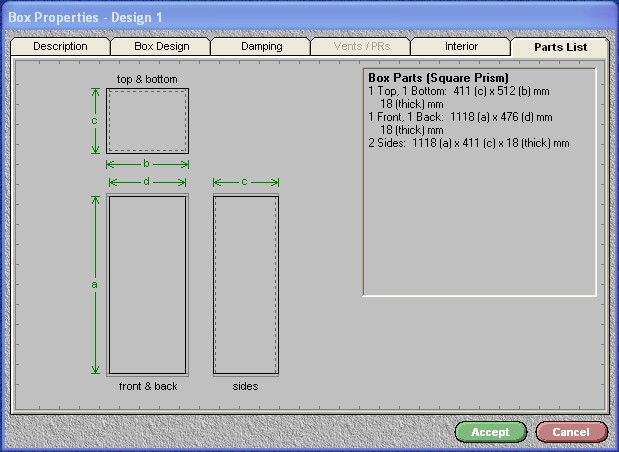
Task: Click the '2 Sides' parts list entry
Action: point(468,143)
